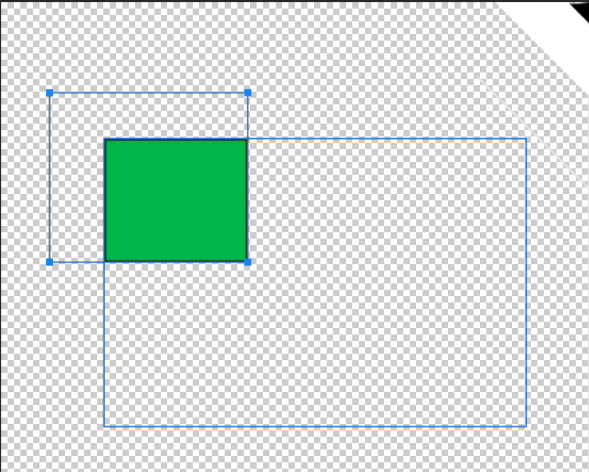Viewport: 589px width, 472px height.
Task: Click the black triangle in the top-right corner
Action: coord(581,10)
